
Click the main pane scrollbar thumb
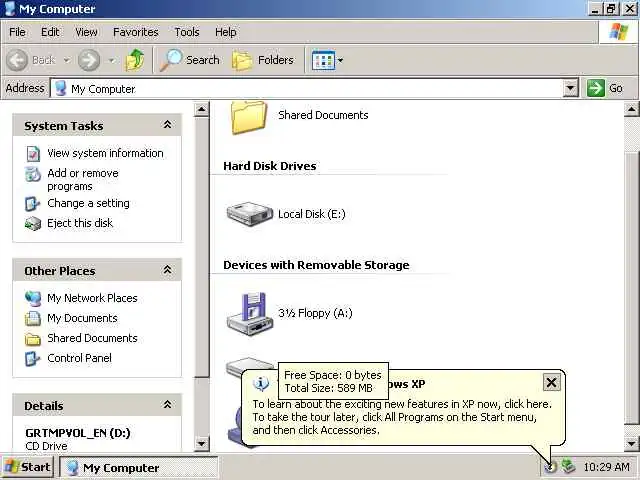coord(631,288)
